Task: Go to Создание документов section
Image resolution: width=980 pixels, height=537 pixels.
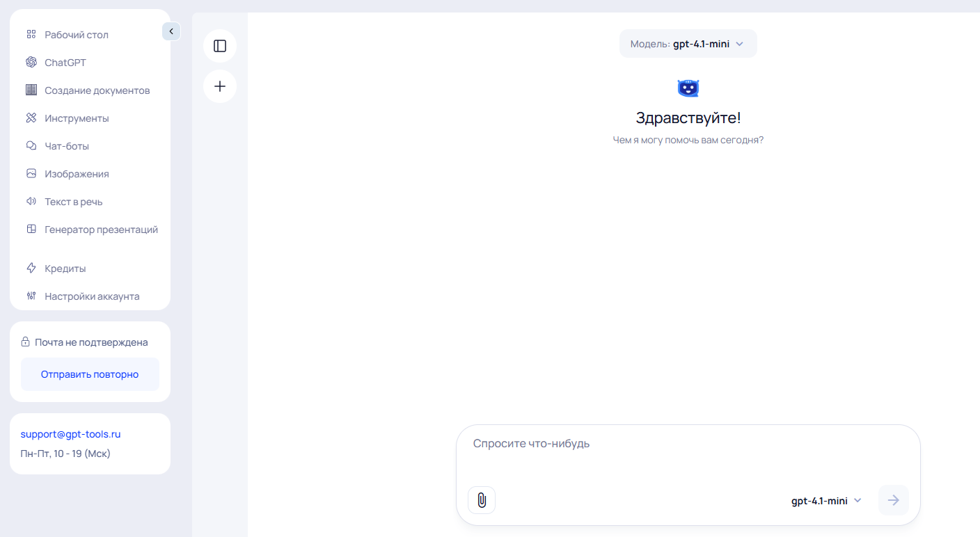Action: (97, 90)
